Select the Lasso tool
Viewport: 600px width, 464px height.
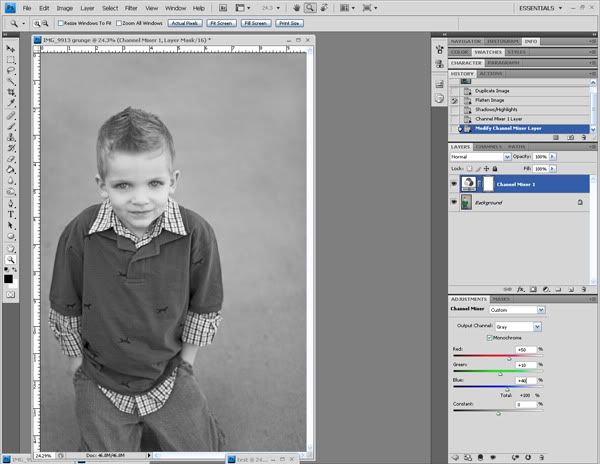(x=10, y=70)
